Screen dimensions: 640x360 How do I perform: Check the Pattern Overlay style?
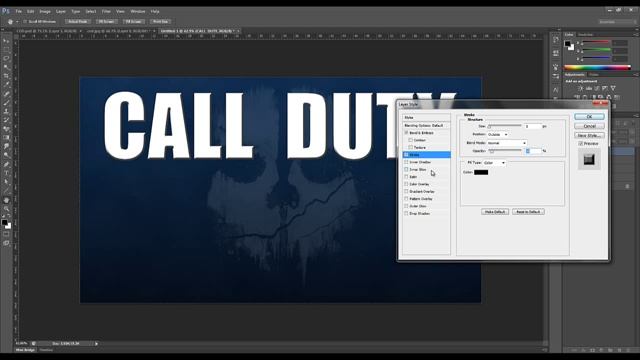pos(406,199)
